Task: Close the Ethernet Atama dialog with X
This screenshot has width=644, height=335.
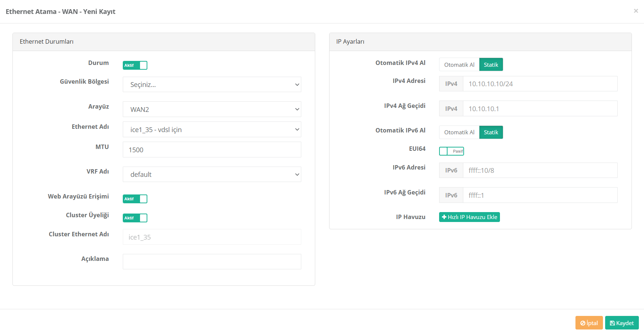Action: click(x=636, y=11)
